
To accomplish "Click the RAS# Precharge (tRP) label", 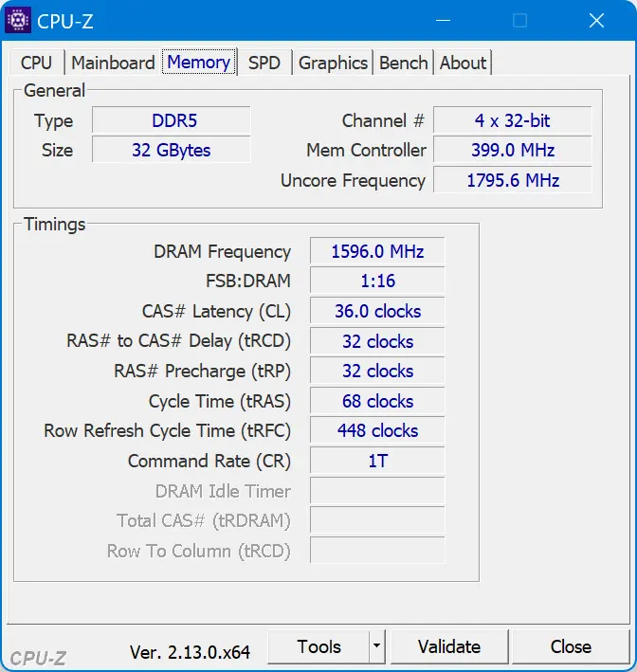I will coord(202,372).
